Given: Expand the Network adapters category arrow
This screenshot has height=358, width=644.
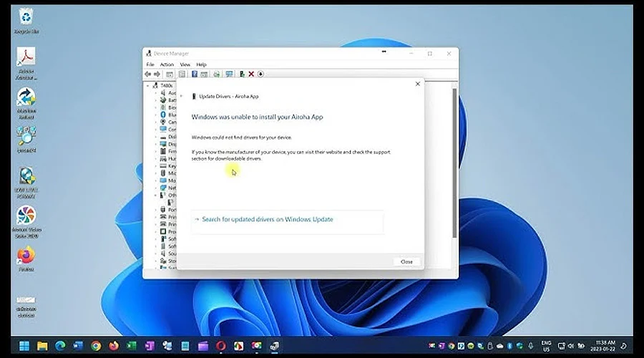Looking at the screenshot, I should click(156, 188).
